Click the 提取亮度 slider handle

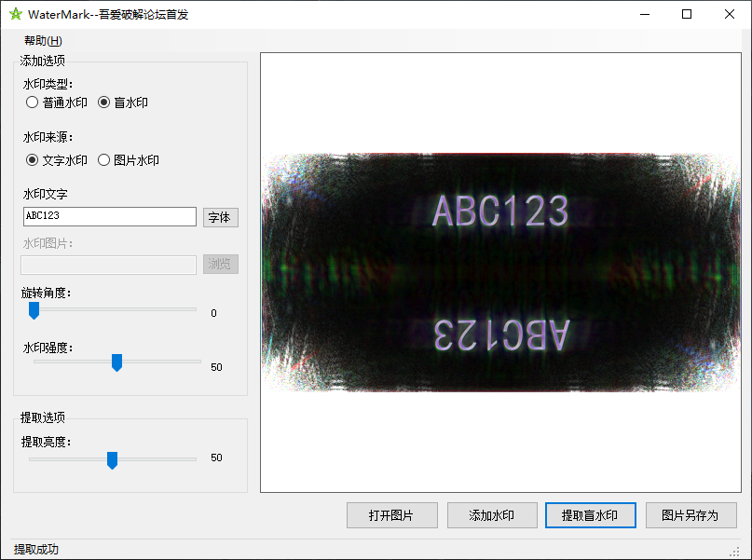tap(112, 460)
